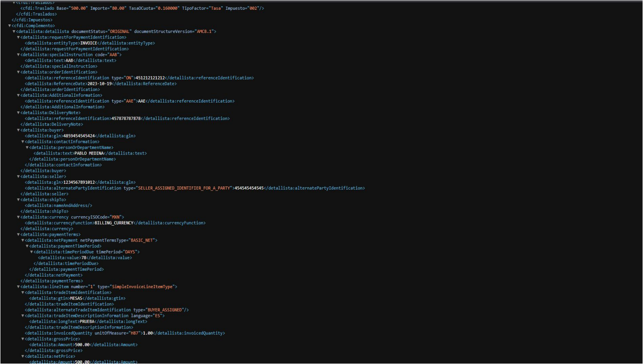643x364 pixels.
Task: Collapse the cfdi:Complemento node
Action: [9, 26]
